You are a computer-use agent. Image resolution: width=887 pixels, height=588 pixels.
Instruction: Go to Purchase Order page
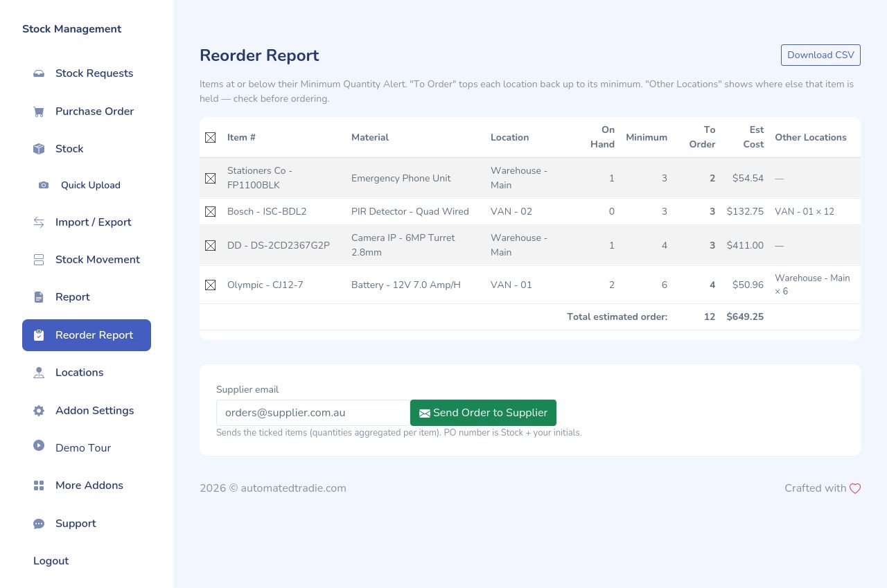click(x=87, y=112)
